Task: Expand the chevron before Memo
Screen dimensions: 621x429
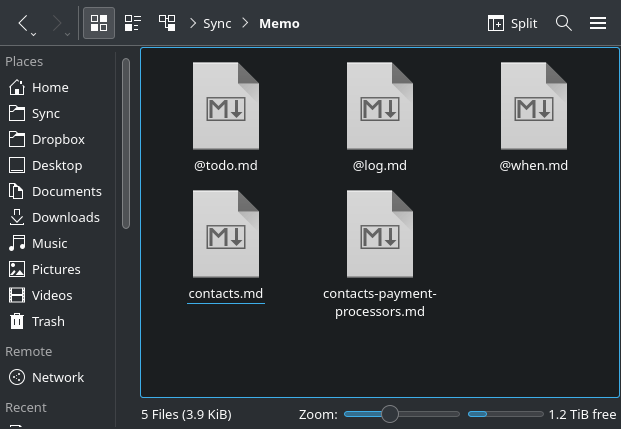Action: point(246,23)
